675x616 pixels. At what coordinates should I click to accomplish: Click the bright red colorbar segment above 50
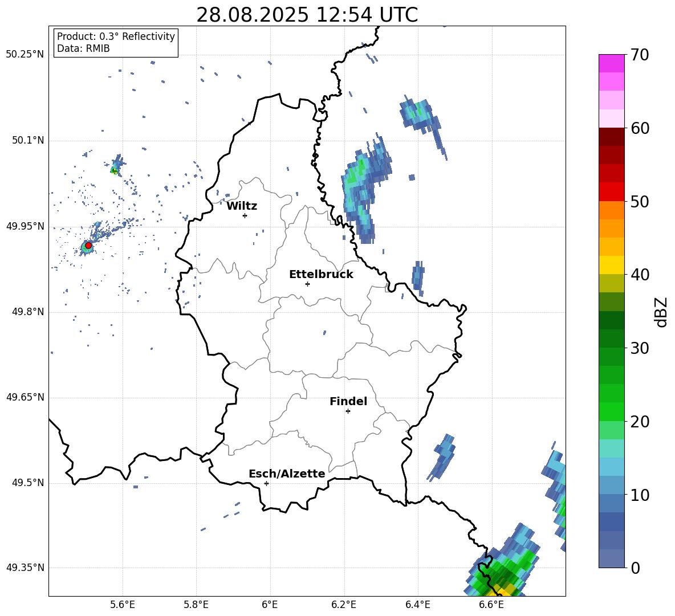[611, 191]
